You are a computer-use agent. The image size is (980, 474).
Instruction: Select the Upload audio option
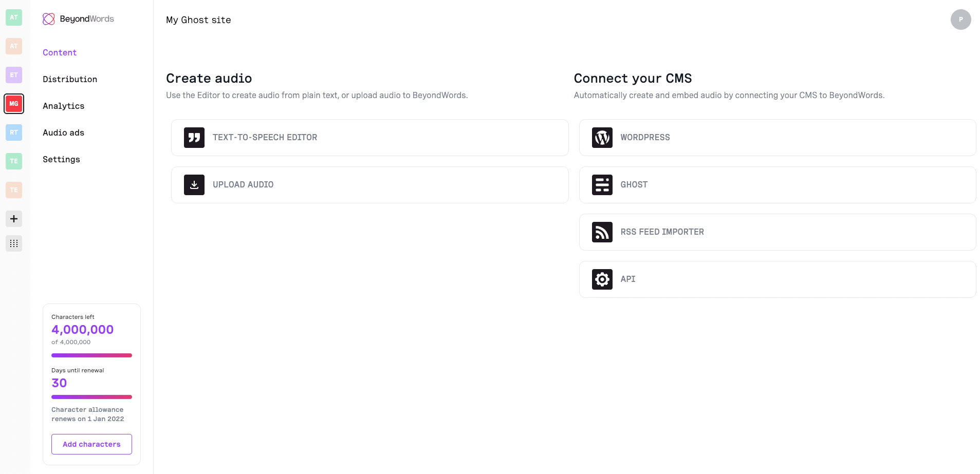pyautogui.click(x=369, y=184)
